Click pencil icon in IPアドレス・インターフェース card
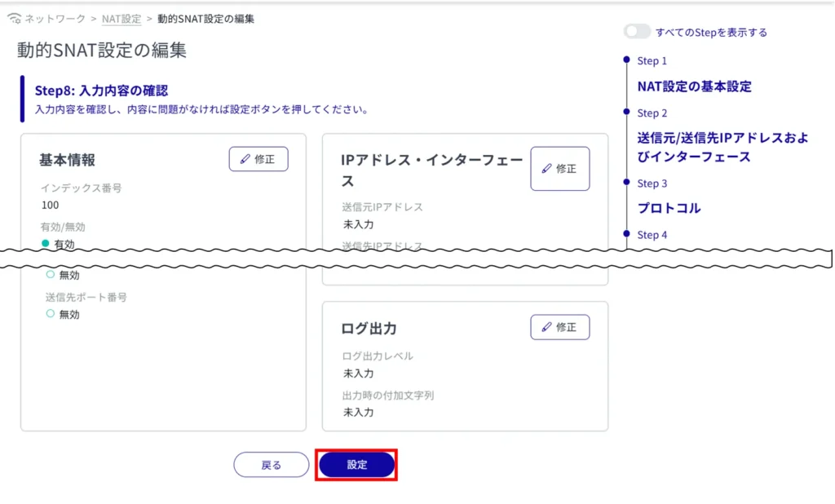Screen dimensions: 835x504 (x=547, y=169)
